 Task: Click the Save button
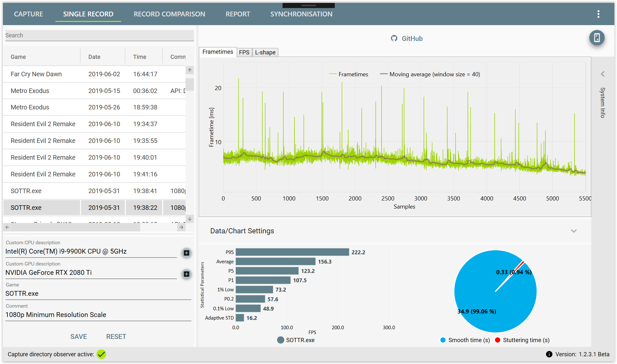pyautogui.click(x=79, y=337)
